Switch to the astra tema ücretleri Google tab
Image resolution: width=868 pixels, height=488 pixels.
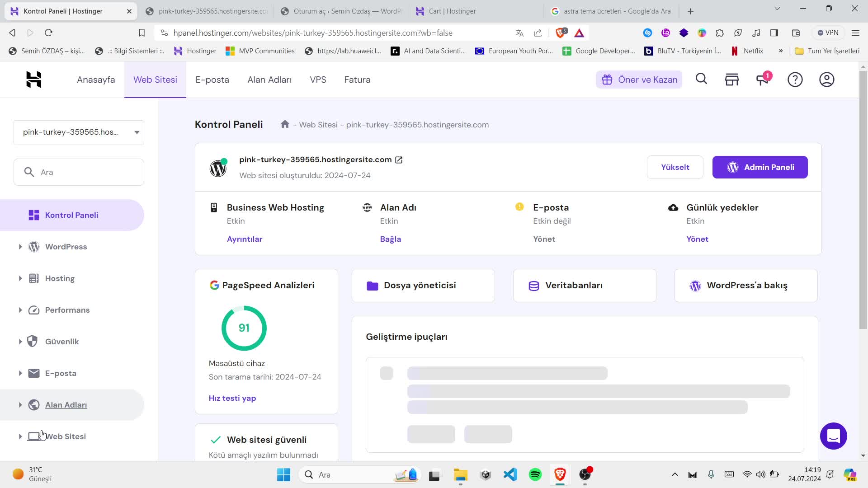(610, 11)
